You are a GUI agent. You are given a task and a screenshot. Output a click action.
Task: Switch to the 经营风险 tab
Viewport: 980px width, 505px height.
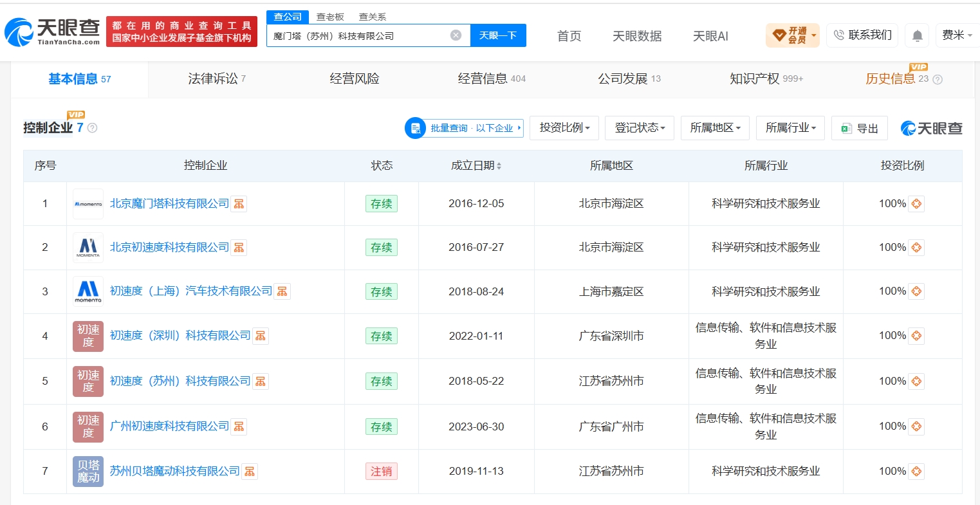355,79
